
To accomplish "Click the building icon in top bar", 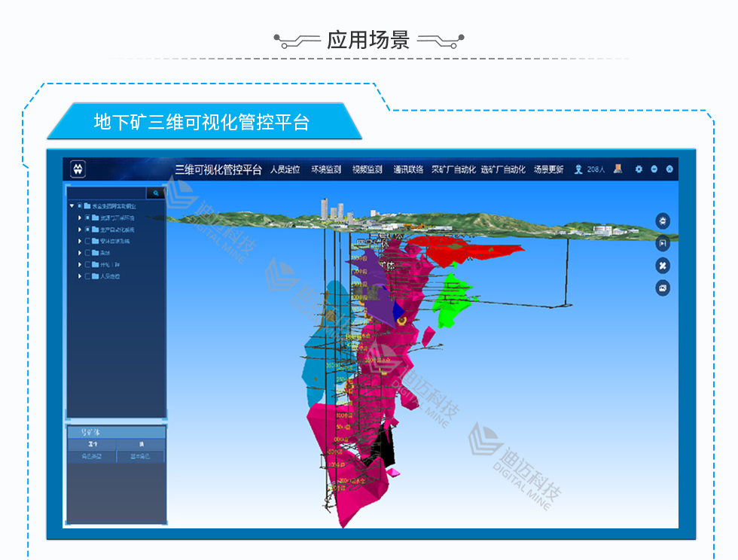I will click(618, 169).
